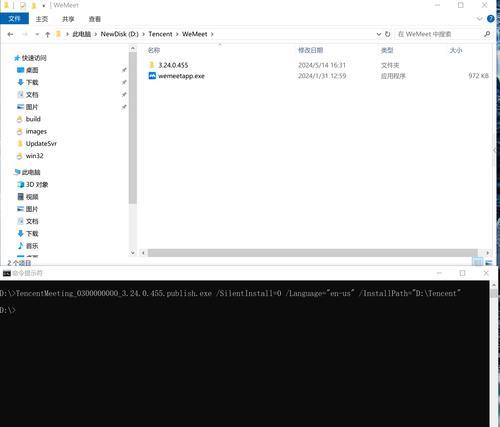The height and width of the screenshot is (427, 500).
Task: Click the horizontal scrollbar in file list
Action: coord(313,253)
